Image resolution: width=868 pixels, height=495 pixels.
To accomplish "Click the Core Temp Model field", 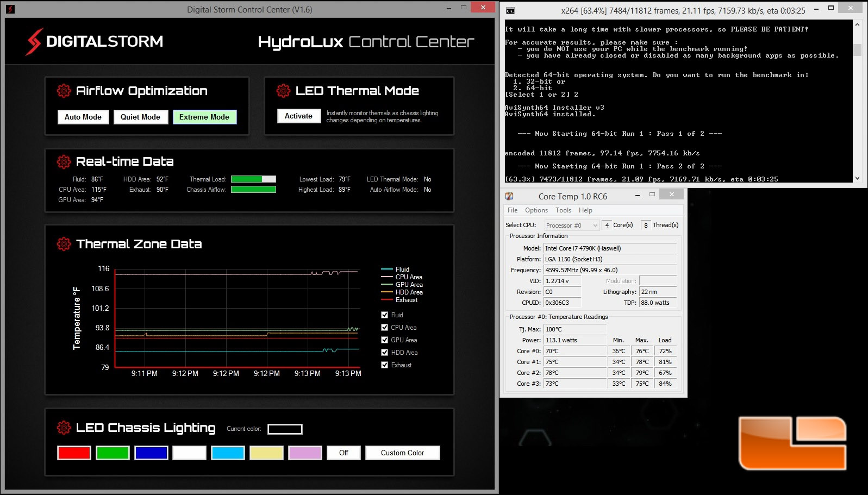I will 610,248.
